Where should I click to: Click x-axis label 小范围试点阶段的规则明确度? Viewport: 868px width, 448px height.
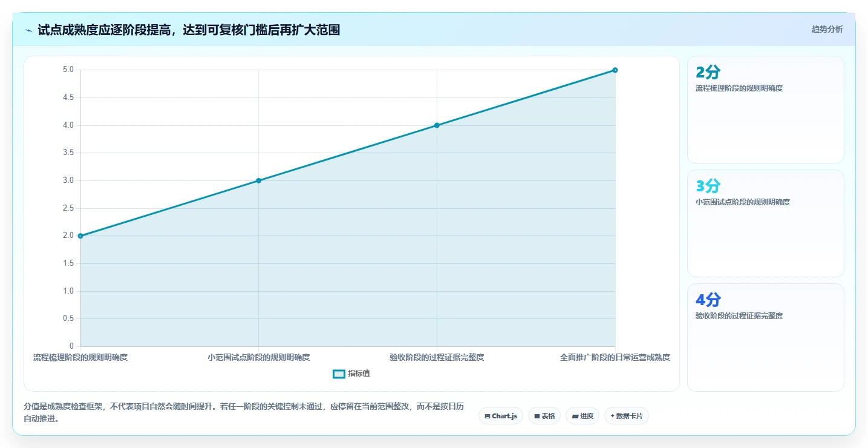coord(258,357)
